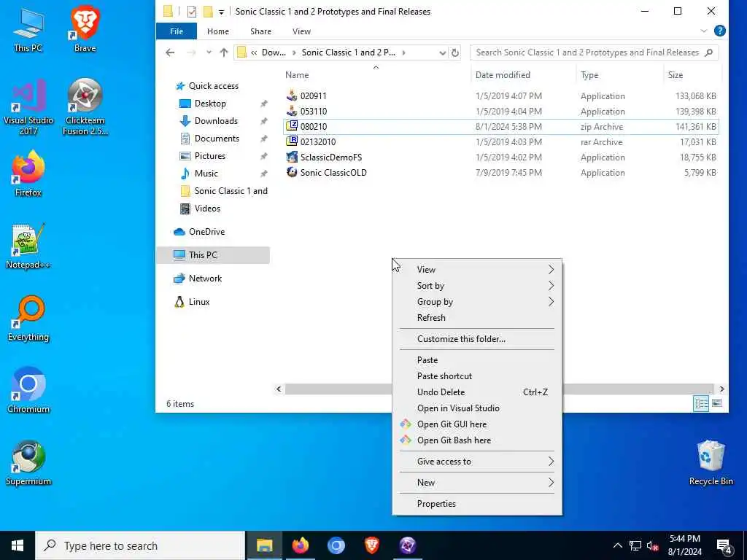Viewport: 747px width, 560px height.
Task: Click the muted volume tray icon
Action: 653,545
